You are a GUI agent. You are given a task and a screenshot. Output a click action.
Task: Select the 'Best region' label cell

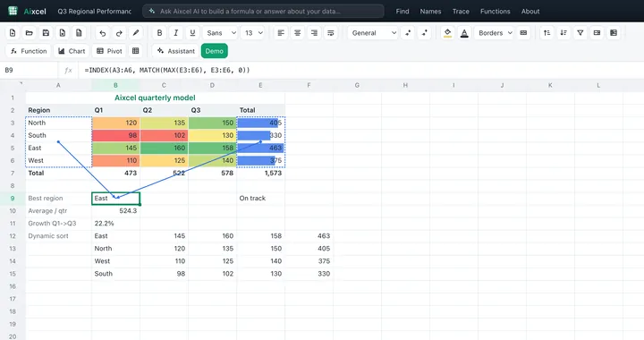pos(58,198)
